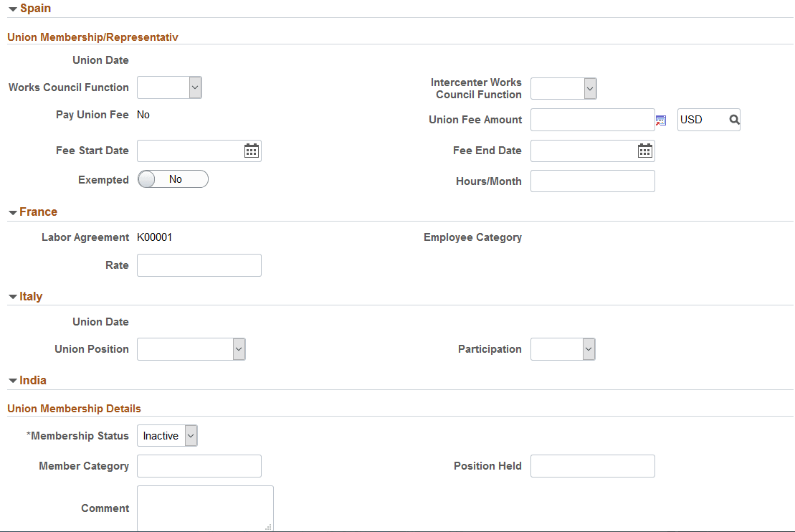
Task: Open the Fee End Date calendar picker
Action: [x=645, y=151]
